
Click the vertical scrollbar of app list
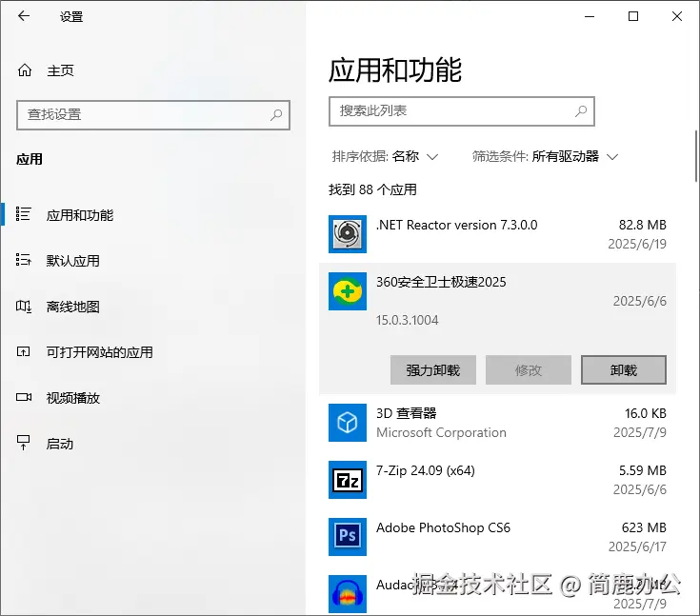[x=696, y=156]
